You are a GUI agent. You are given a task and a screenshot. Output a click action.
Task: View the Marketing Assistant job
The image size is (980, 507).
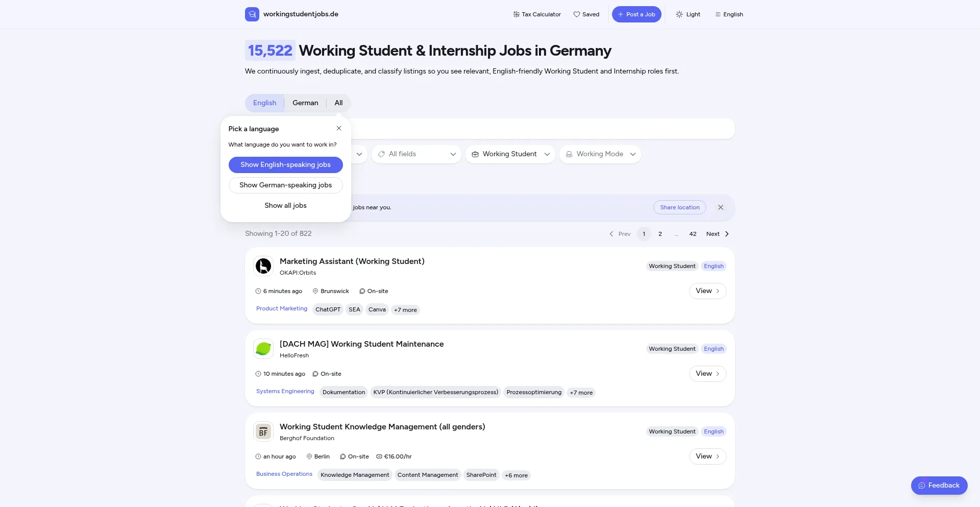[707, 291]
